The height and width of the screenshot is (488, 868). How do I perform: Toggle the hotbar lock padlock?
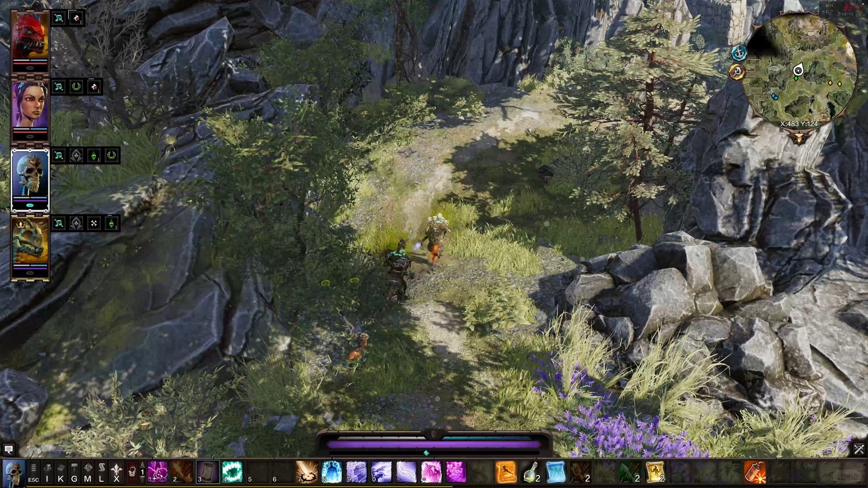point(132,473)
